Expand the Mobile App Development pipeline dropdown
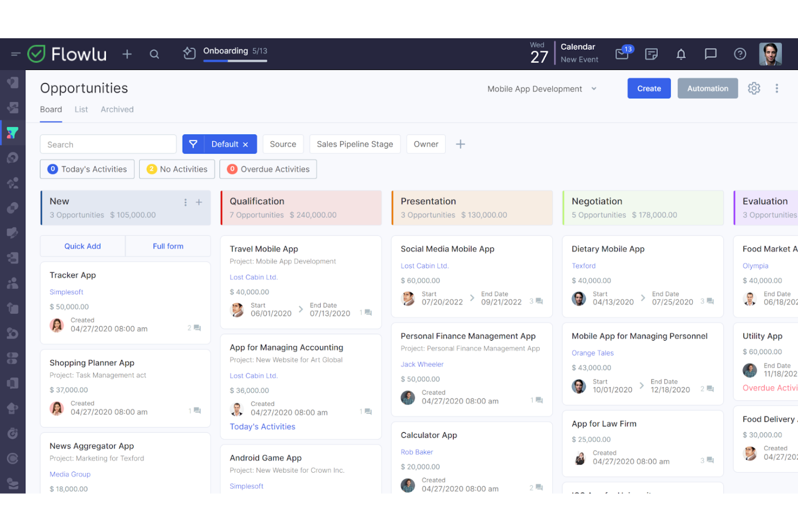The image size is (798, 532). click(x=541, y=89)
